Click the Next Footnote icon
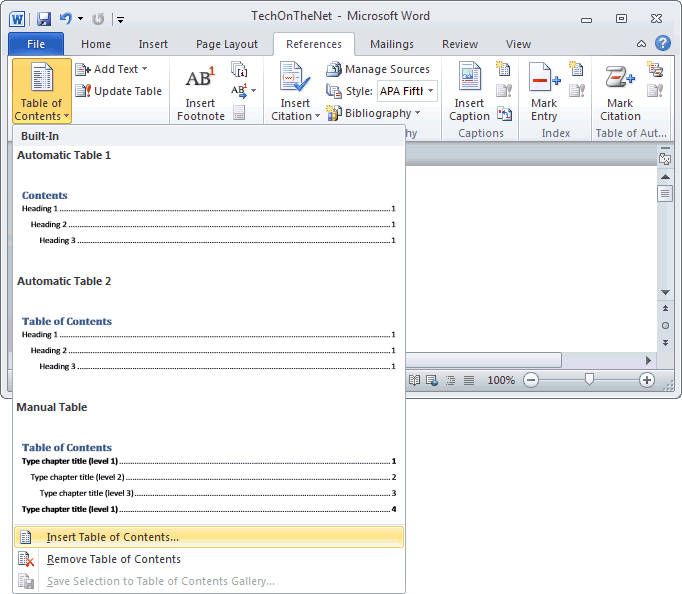Screen dimensions: 682x594 coord(239,90)
